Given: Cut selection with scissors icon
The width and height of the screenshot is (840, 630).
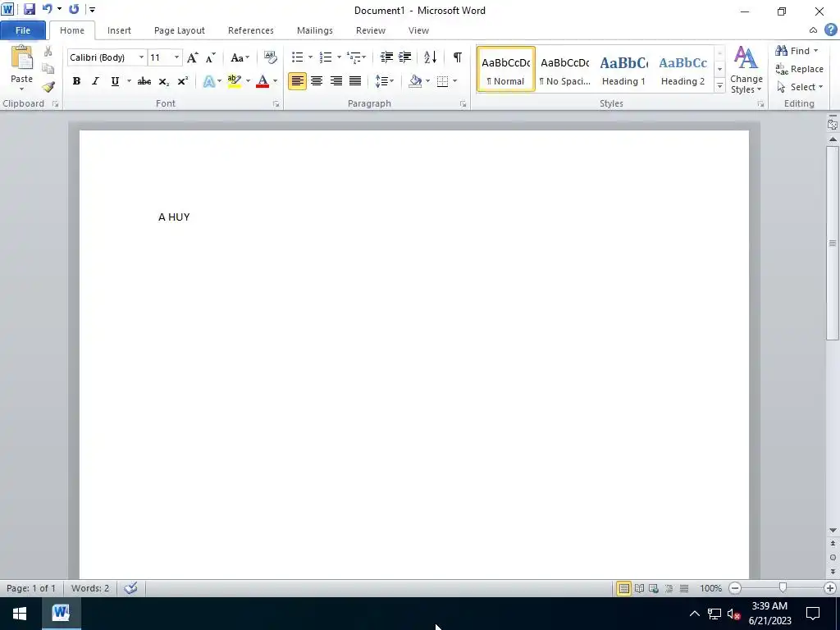Looking at the screenshot, I should [x=48, y=52].
